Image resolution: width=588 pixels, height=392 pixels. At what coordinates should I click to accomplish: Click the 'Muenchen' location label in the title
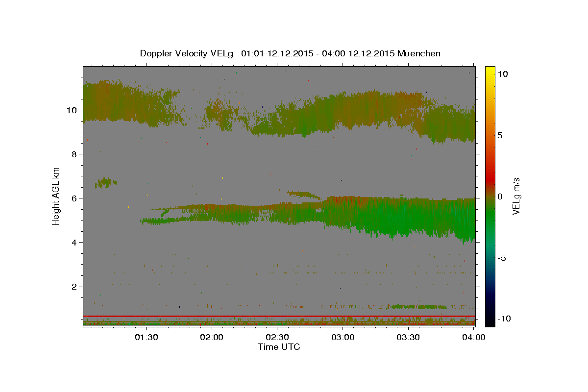tap(419, 53)
